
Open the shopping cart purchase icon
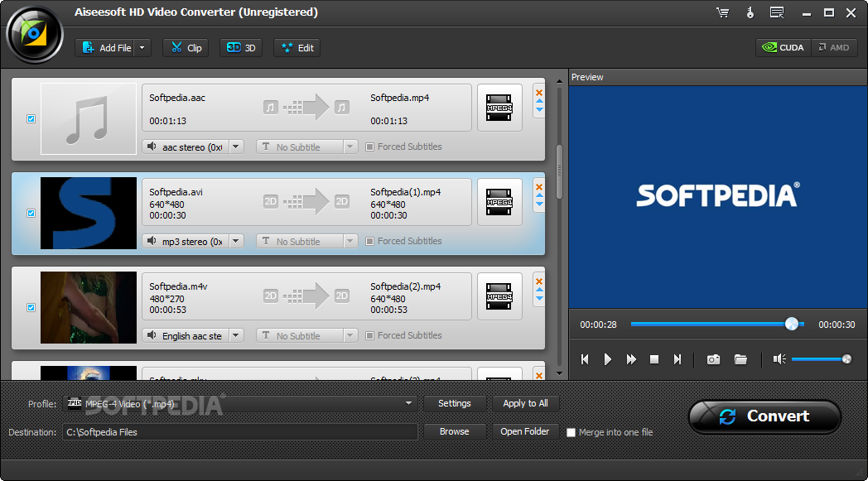722,12
